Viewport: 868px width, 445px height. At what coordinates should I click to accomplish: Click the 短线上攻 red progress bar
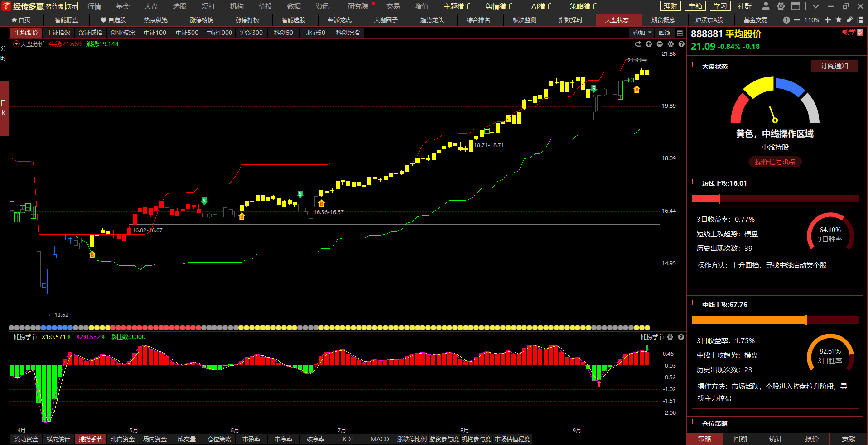[x=775, y=198]
